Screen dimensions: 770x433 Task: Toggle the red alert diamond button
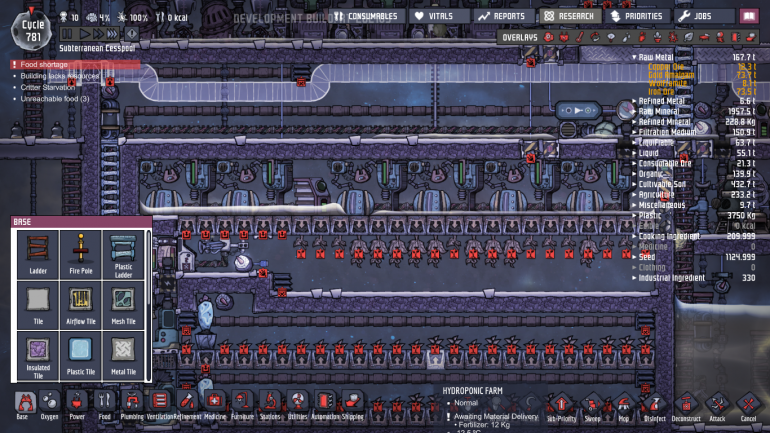132,34
